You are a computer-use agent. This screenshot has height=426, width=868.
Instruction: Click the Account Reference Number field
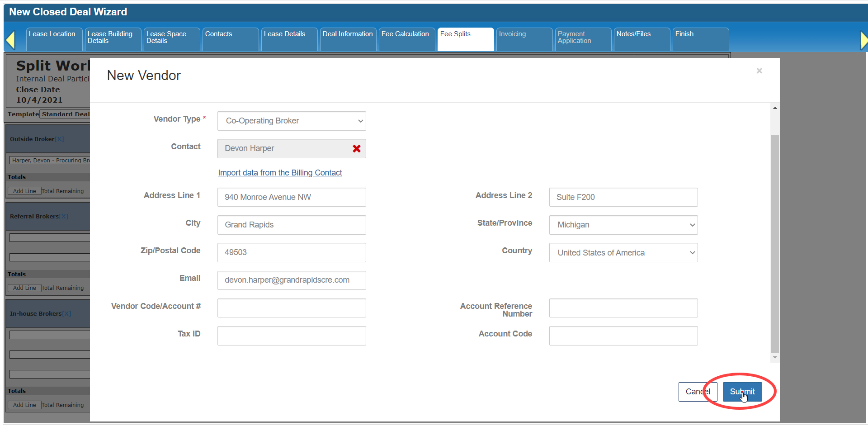[623, 308]
